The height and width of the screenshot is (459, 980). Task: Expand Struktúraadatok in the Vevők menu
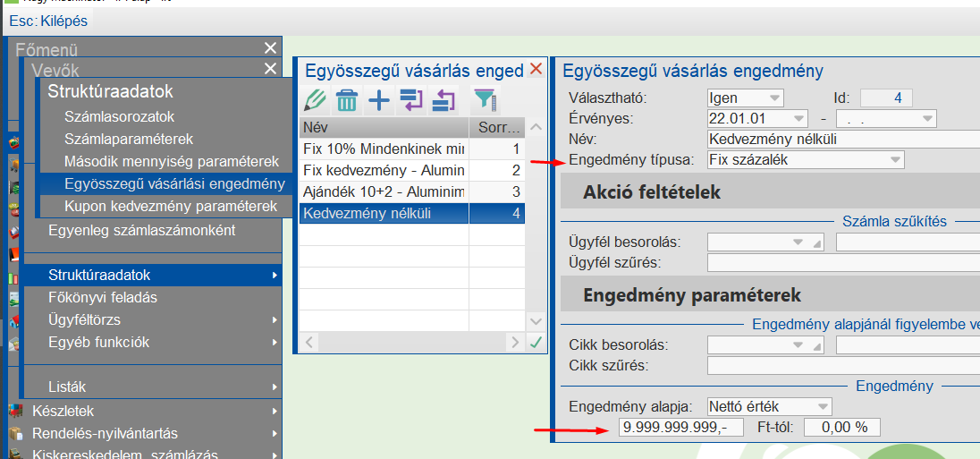(151, 275)
